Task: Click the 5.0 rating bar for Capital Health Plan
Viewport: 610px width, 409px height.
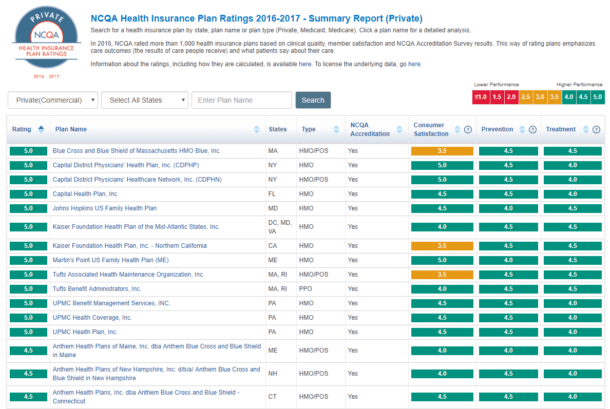Action: (x=28, y=194)
